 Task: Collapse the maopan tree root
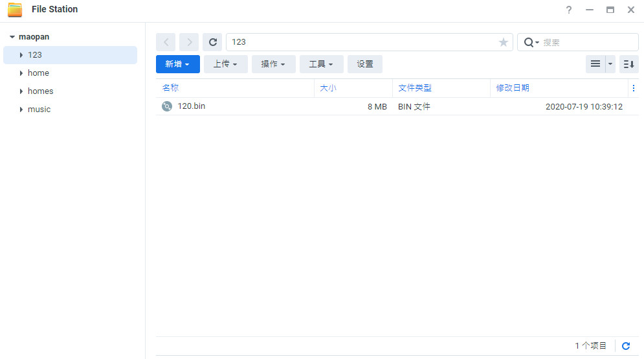click(x=12, y=37)
